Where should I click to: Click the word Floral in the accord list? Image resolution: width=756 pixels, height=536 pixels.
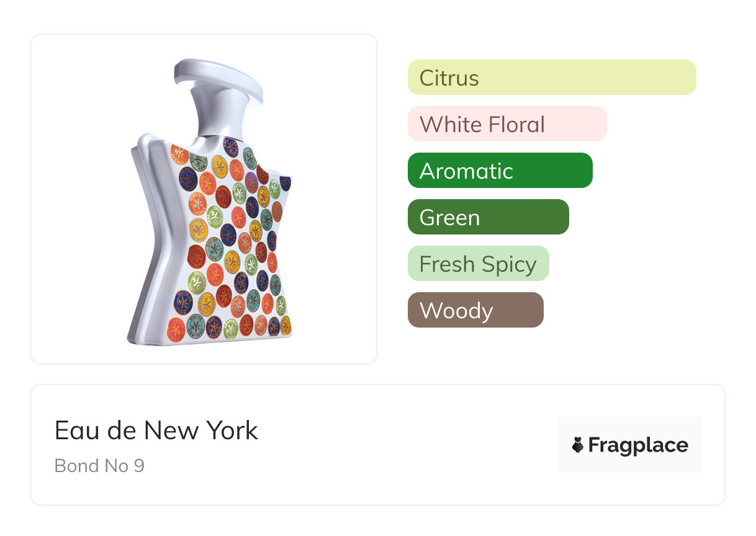516,125
